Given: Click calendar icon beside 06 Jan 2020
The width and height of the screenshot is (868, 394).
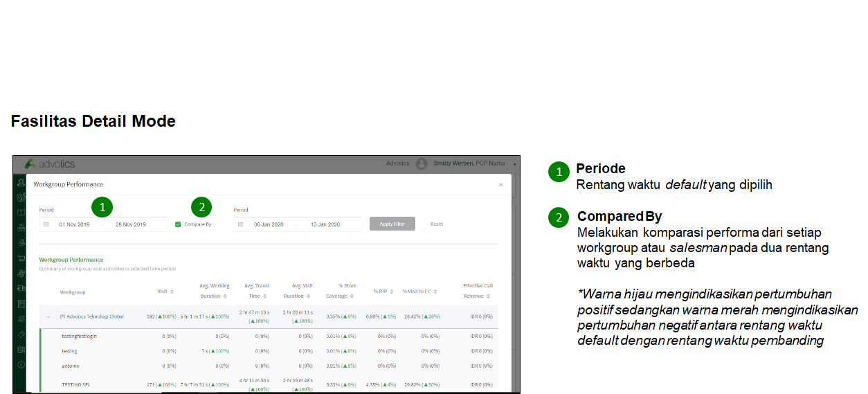Looking at the screenshot, I should 241,224.
